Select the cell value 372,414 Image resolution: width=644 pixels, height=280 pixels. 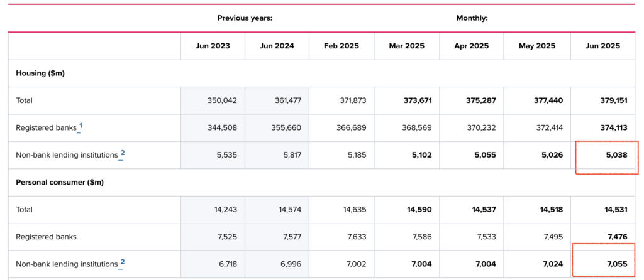(x=548, y=127)
